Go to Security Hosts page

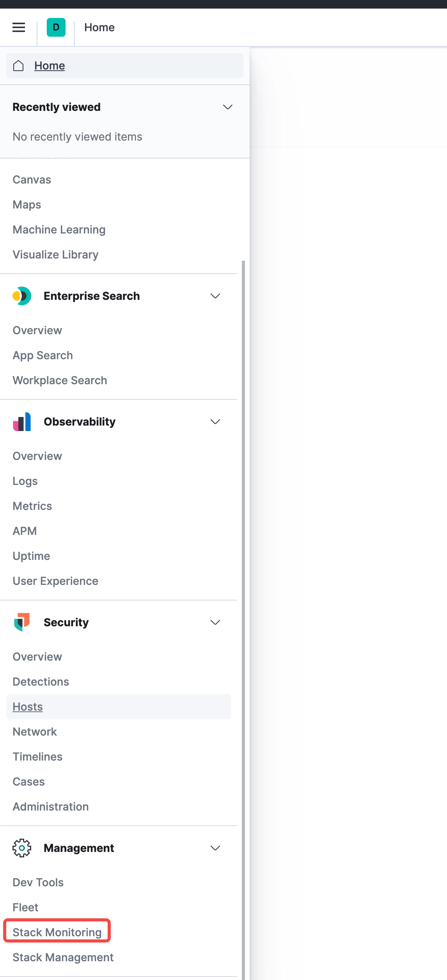point(28,707)
